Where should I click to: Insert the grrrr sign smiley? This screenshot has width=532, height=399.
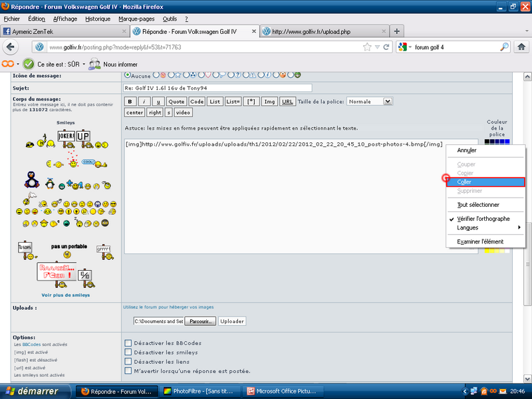[x=104, y=252]
